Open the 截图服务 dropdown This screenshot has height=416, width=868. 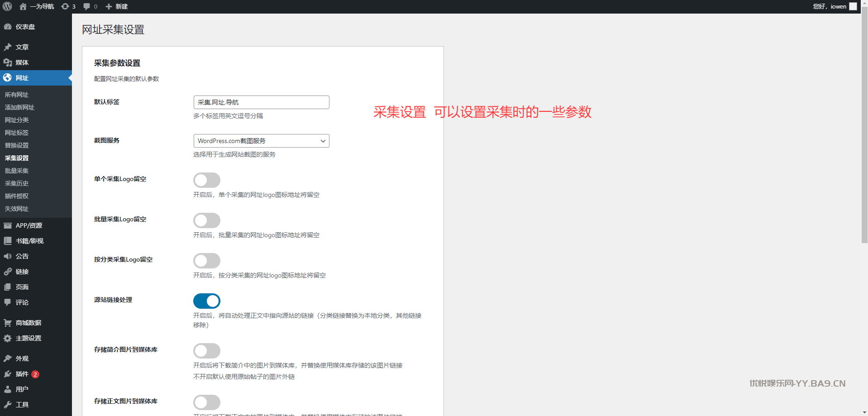click(x=261, y=141)
